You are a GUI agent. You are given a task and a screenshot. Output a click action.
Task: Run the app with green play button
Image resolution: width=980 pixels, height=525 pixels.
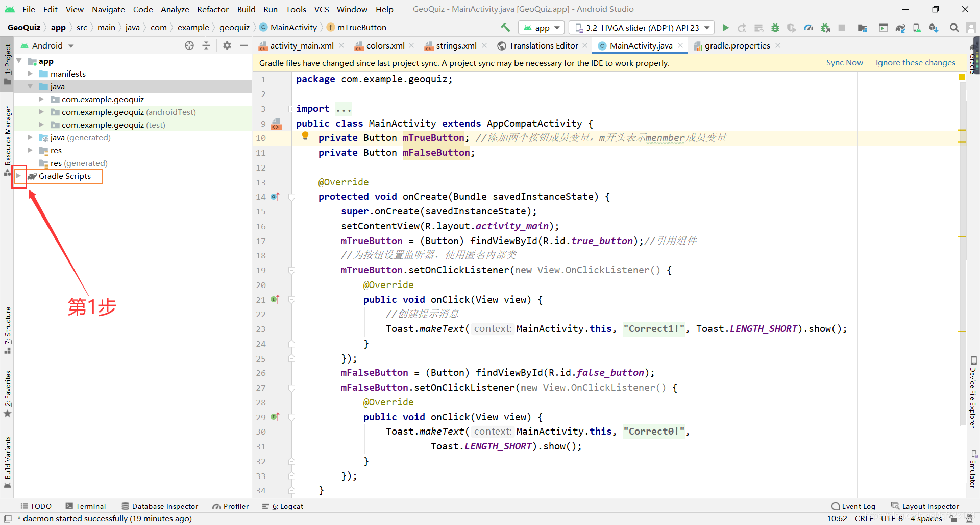coord(725,28)
